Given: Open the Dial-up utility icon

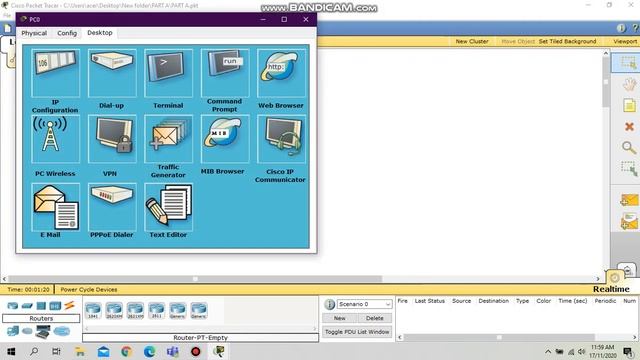Looking at the screenshot, I should coord(112,73).
